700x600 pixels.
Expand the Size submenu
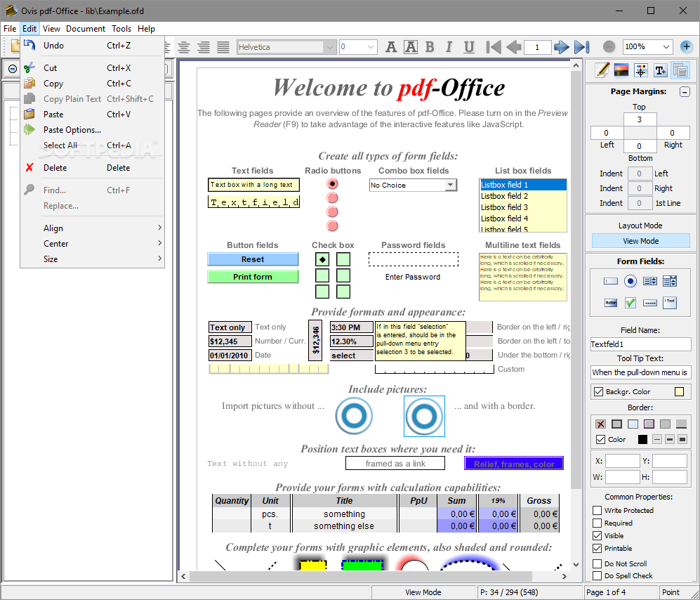point(93,259)
